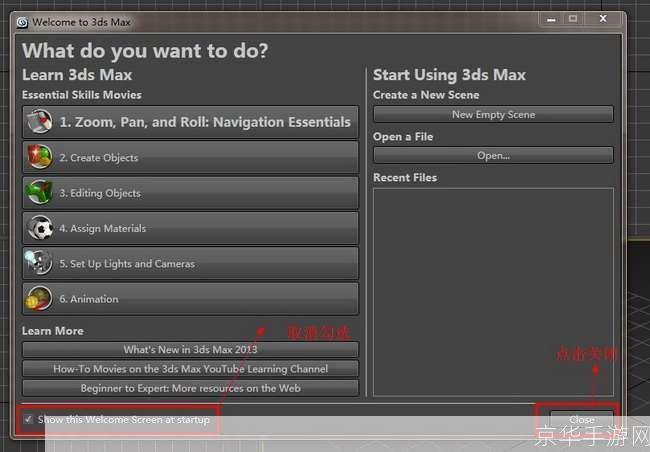Viewport: 650px width, 452px height.
Task: Close the welcome window with the X
Action: [x=603, y=19]
